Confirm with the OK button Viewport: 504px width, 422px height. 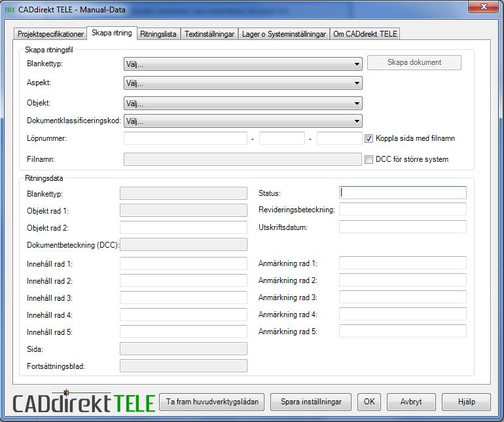[369, 402]
